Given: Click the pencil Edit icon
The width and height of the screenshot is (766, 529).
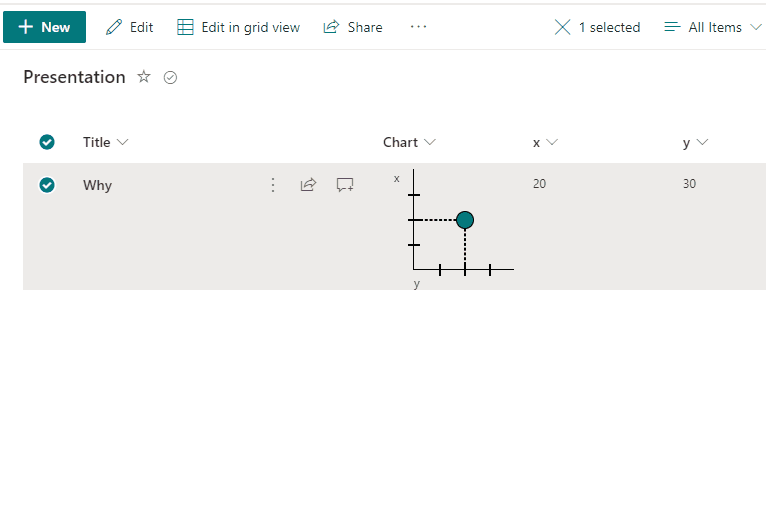Looking at the screenshot, I should (113, 27).
